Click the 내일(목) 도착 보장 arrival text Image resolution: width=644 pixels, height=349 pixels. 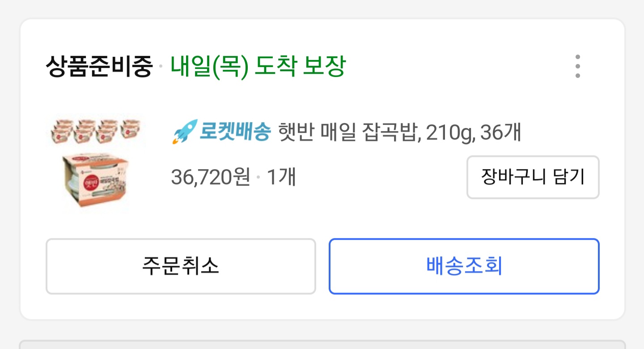pyautogui.click(x=258, y=67)
